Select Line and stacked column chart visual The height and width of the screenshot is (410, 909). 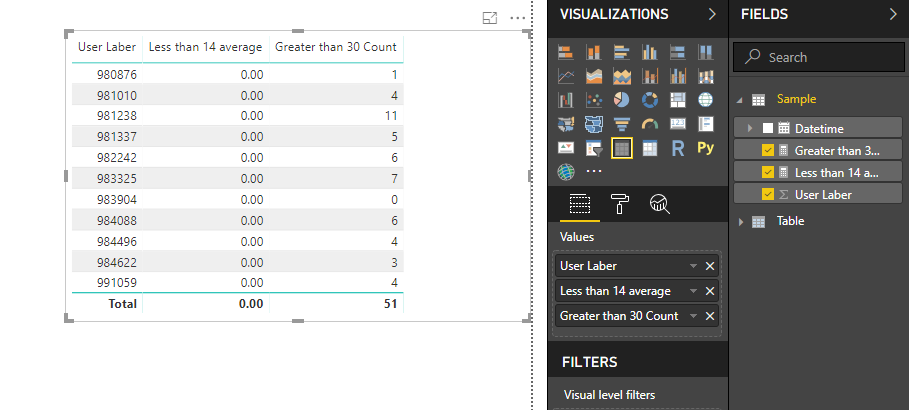pos(649,76)
